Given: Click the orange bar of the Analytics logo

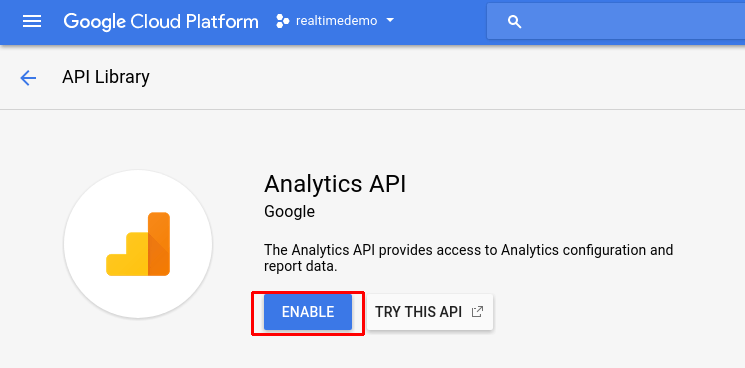Looking at the screenshot, I should tap(159, 244).
